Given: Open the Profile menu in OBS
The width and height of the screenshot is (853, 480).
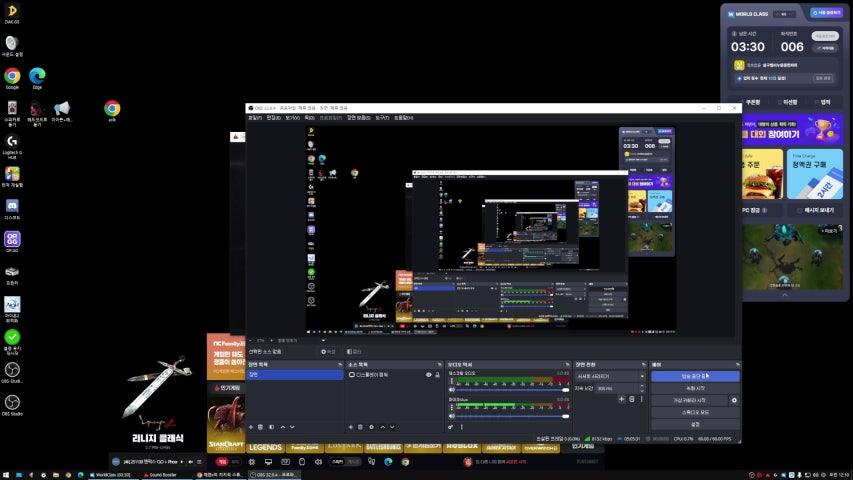Looking at the screenshot, I should click(331, 118).
